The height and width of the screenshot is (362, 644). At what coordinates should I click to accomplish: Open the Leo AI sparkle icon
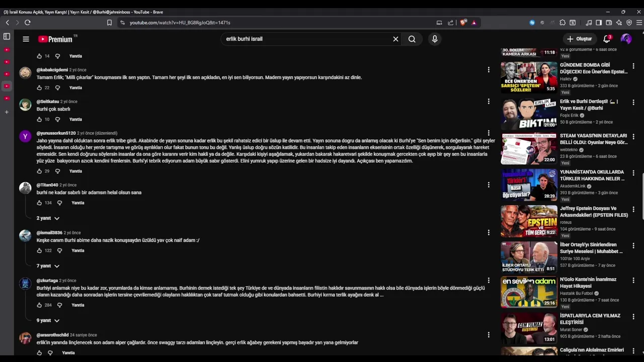click(x=619, y=23)
